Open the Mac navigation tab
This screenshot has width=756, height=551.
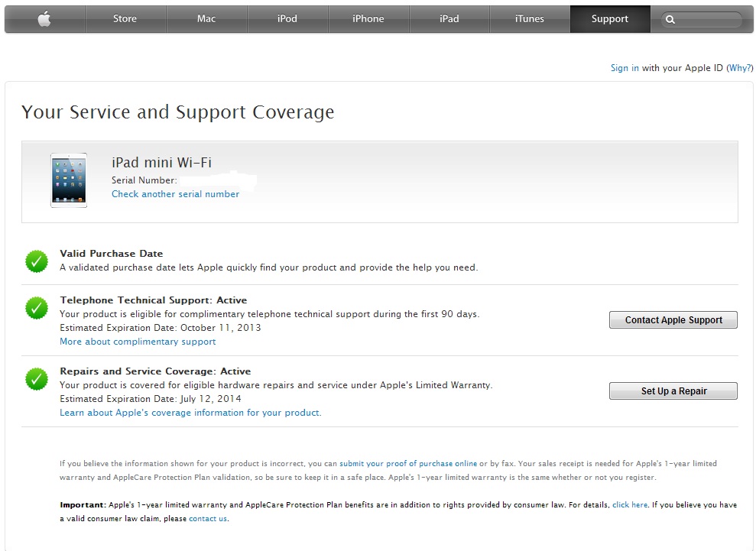pos(206,19)
